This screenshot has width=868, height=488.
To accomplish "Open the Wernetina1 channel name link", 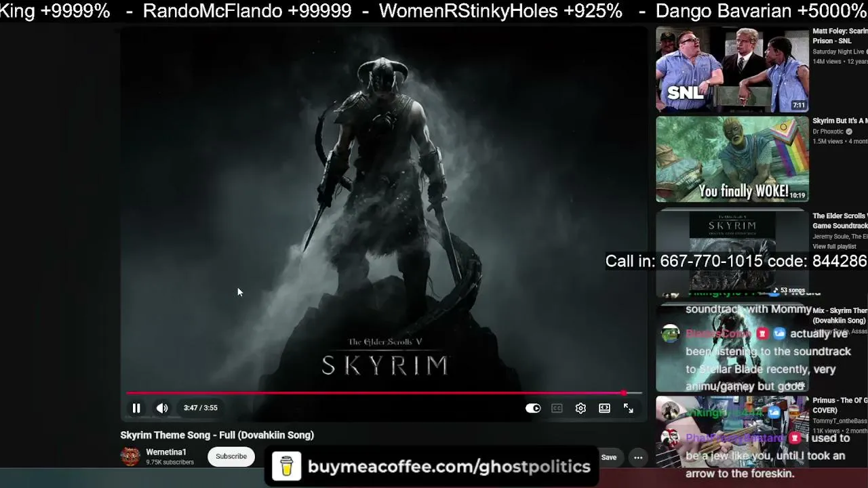I will (166, 452).
